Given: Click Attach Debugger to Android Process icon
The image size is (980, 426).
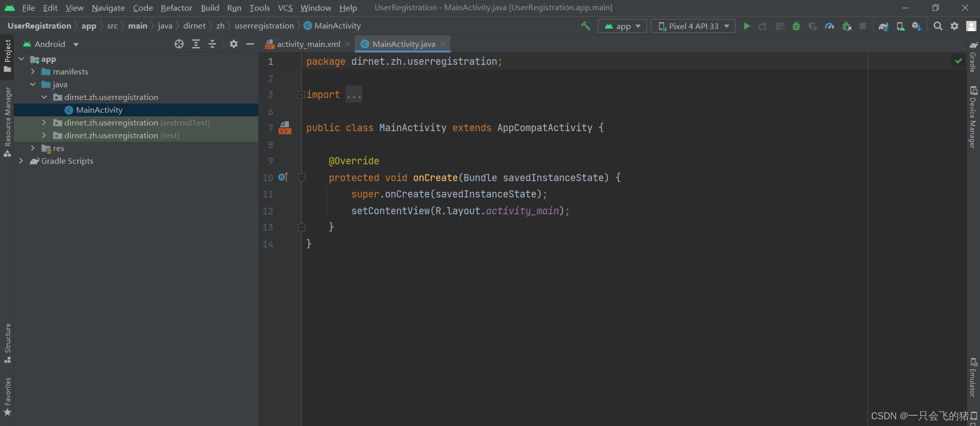Looking at the screenshot, I should click(846, 26).
